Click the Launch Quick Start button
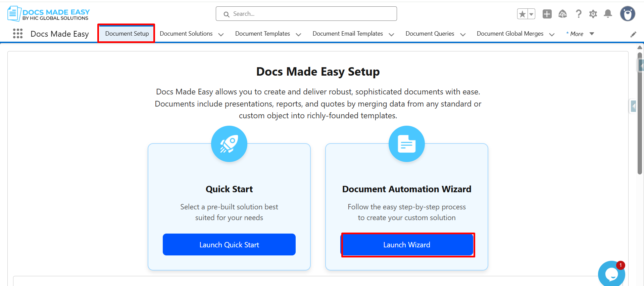This screenshot has width=644, height=286. (229, 245)
